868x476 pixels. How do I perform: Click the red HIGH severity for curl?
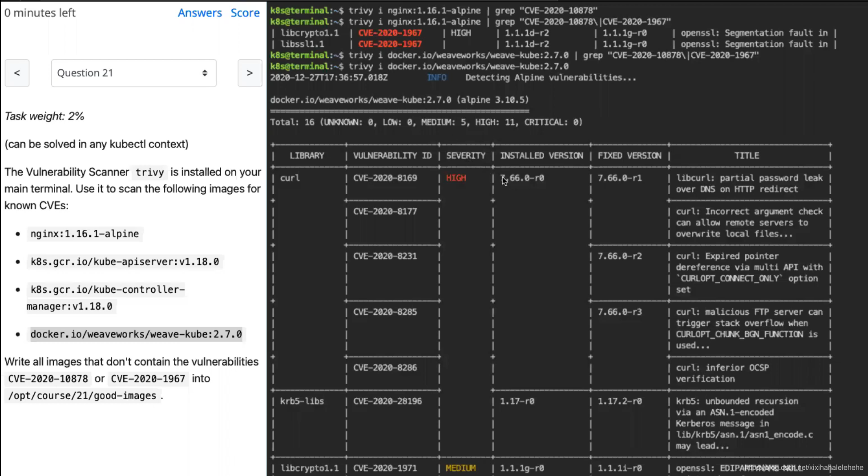click(456, 178)
